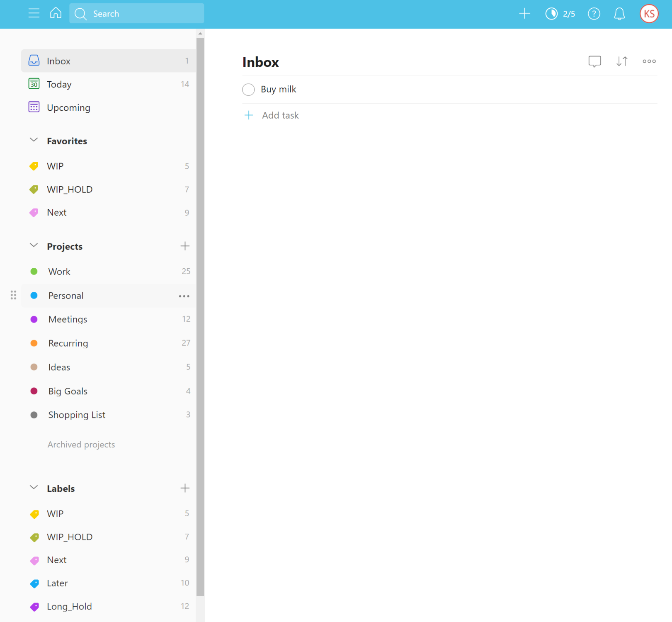Click the Today calendar icon
The height and width of the screenshot is (622, 672).
[34, 84]
